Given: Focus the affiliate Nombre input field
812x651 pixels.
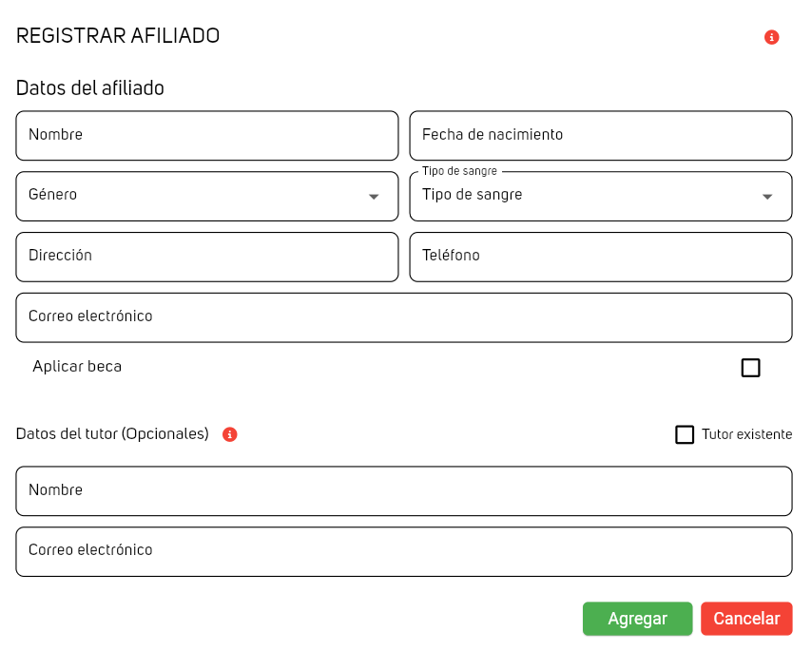Looking at the screenshot, I should point(207,136).
